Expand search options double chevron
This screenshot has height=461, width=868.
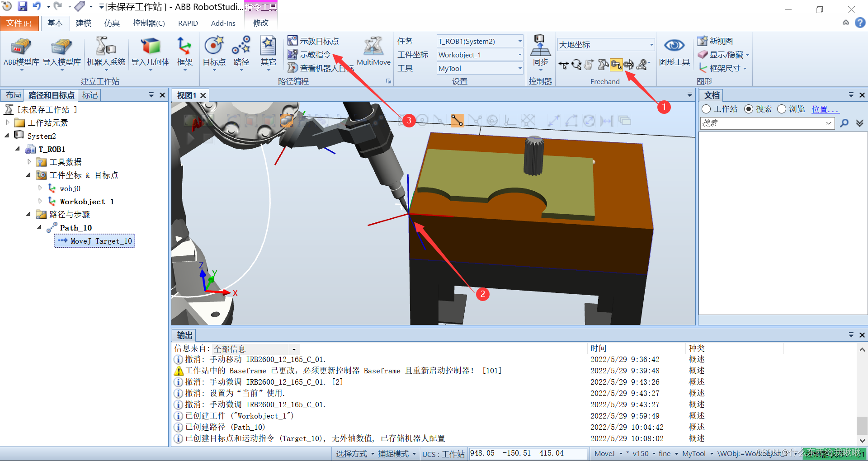(859, 123)
